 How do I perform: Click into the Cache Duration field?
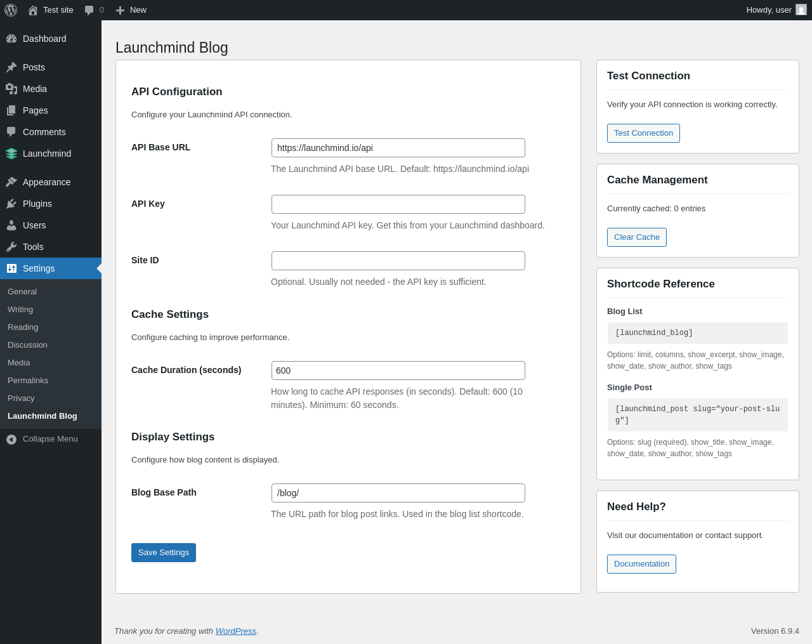[x=398, y=371]
